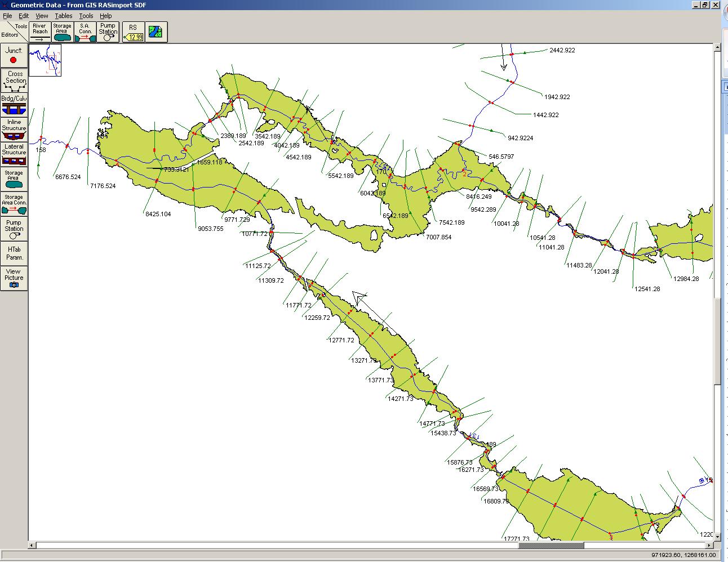Viewport: 728px width, 562px height.
Task: Select the Storage Area tool in top toolbar
Action: coord(63,32)
